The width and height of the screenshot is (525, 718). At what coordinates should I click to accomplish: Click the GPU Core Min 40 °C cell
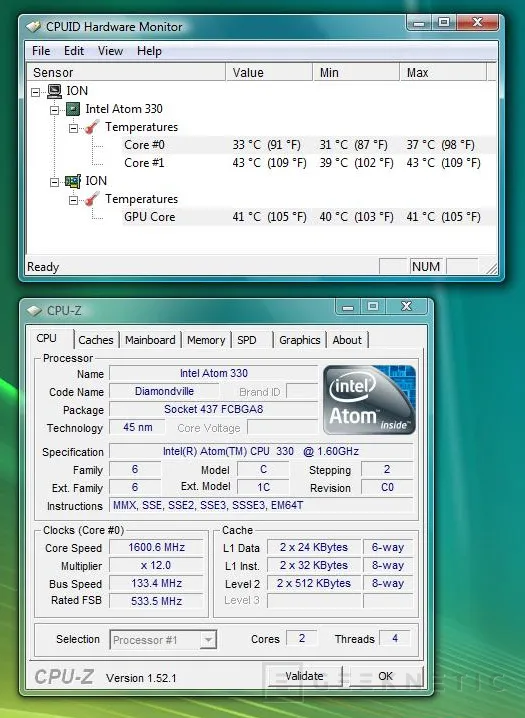coord(357,217)
